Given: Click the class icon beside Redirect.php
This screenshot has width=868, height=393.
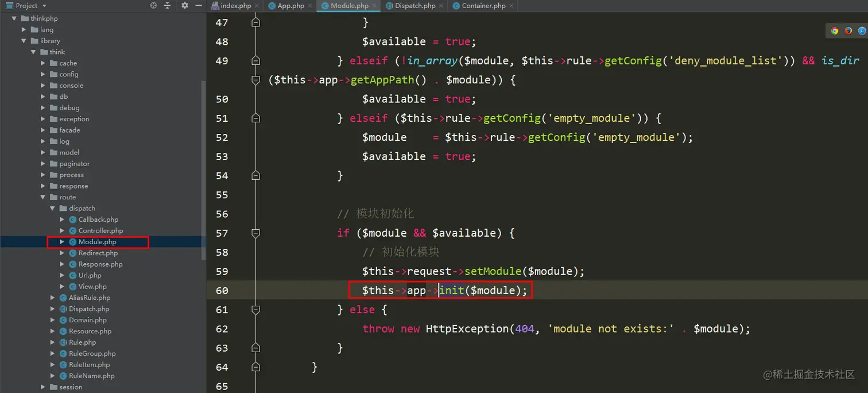Looking at the screenshot, I should 73,253.
